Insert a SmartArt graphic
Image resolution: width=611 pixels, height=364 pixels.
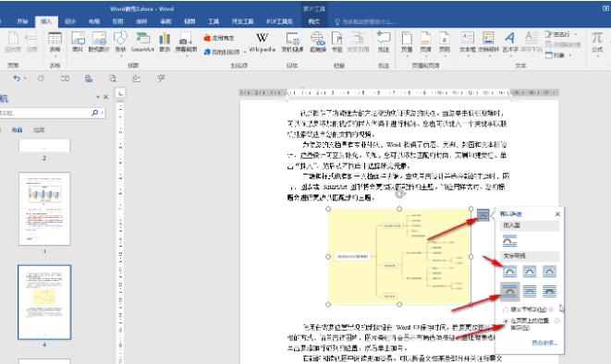(142, 42)
